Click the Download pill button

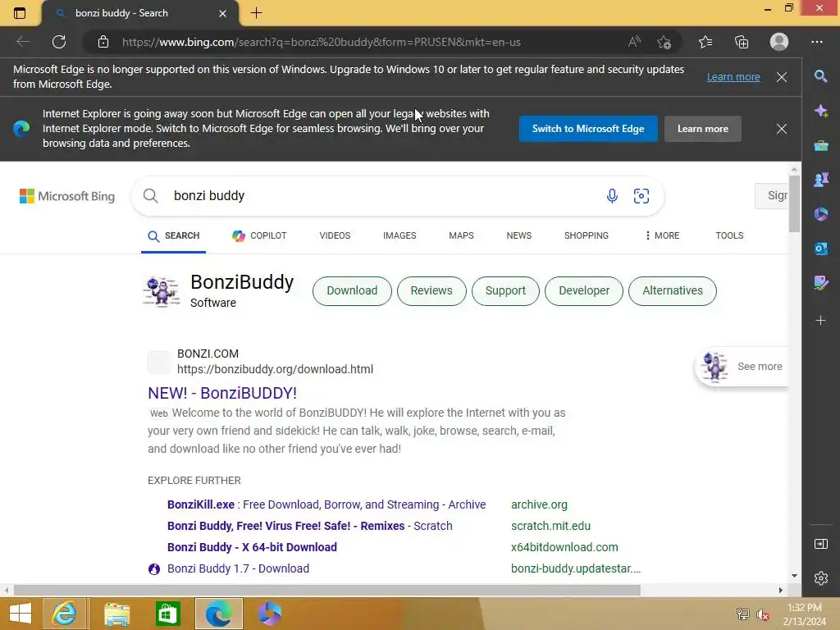pyautogui.click(x=352, y=291)
